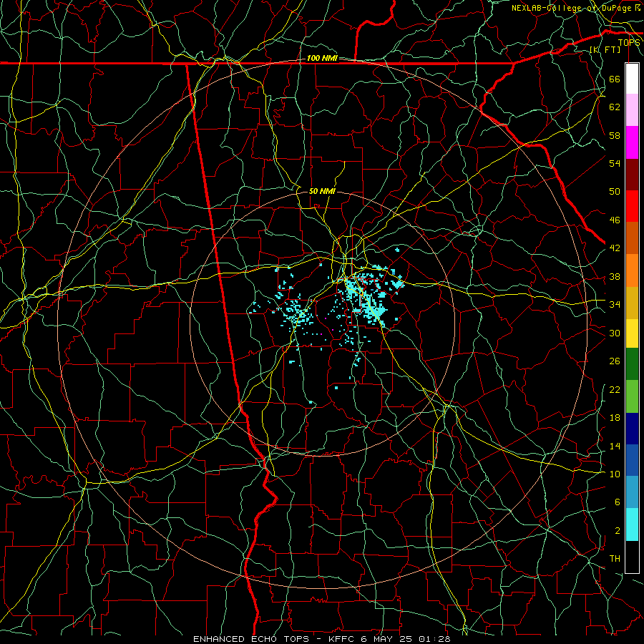Click the navy swatch above the 22 label
This screenshot has height=644, width=644.
coord(632,429)
